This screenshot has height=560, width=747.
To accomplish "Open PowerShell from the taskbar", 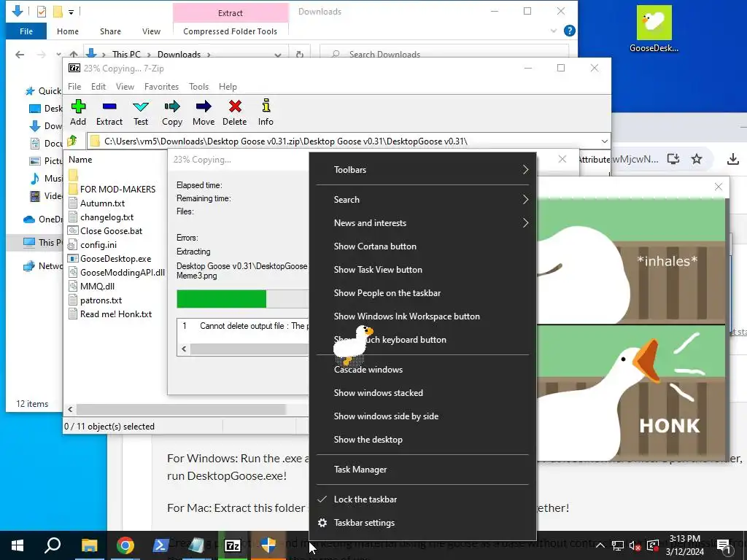I will (x=160, y=545).
